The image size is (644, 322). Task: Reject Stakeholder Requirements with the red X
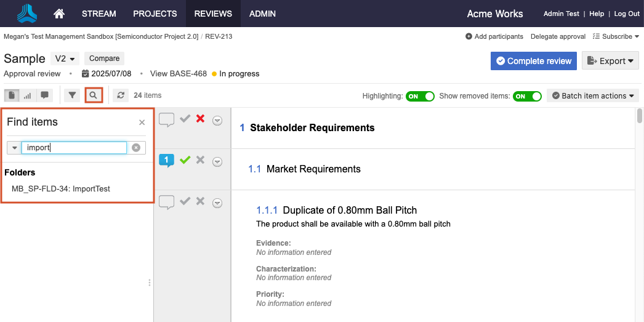200,119
